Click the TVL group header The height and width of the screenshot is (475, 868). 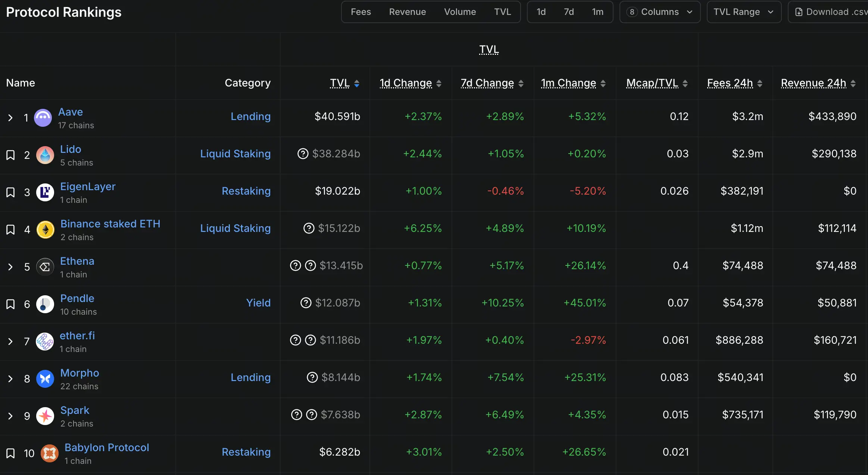coord(489,49)
